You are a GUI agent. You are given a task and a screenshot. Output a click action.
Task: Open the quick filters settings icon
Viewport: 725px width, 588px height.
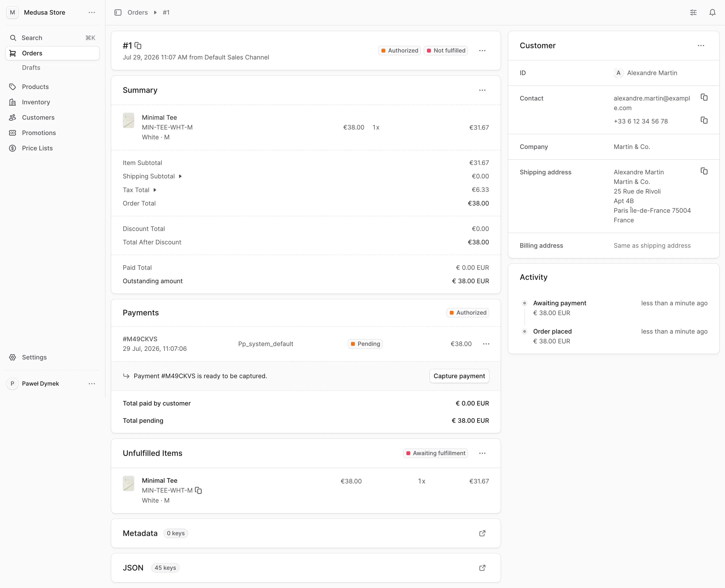pyautogui.click(x=693, y=12)
